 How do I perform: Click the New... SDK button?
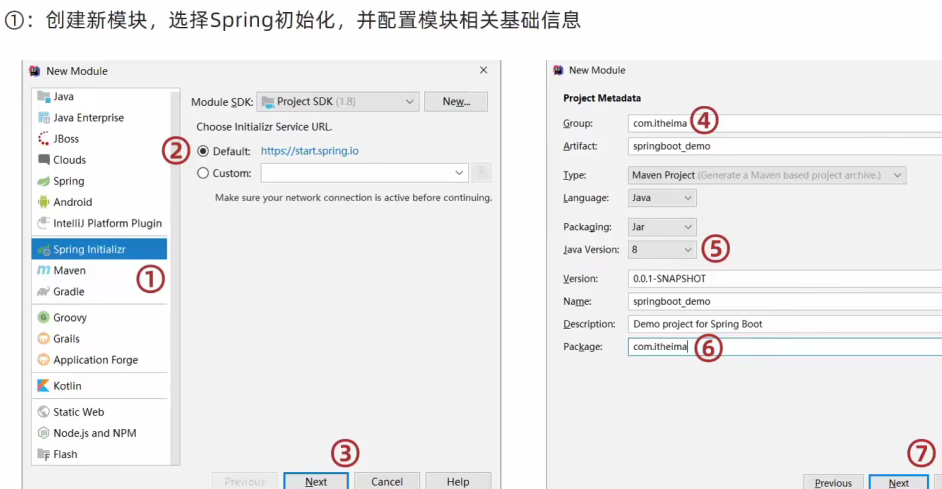tap(456, 102)
